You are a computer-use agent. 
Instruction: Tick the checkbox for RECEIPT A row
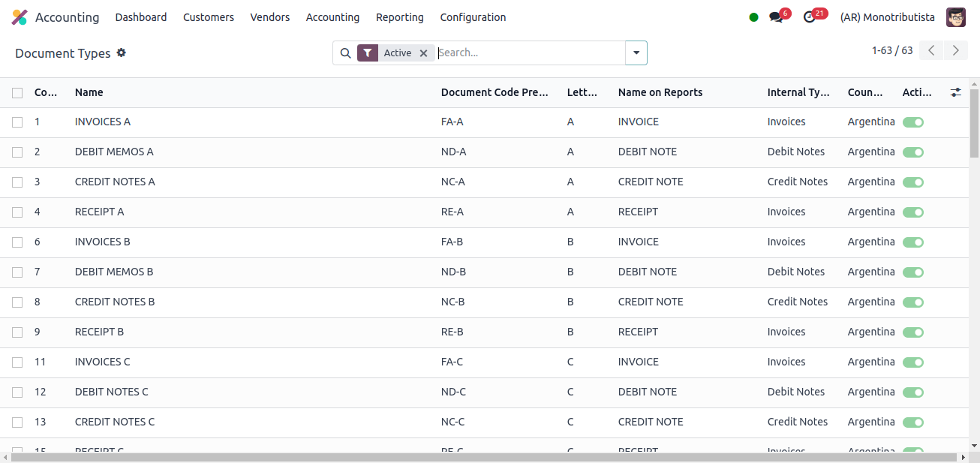coord(17,212)
